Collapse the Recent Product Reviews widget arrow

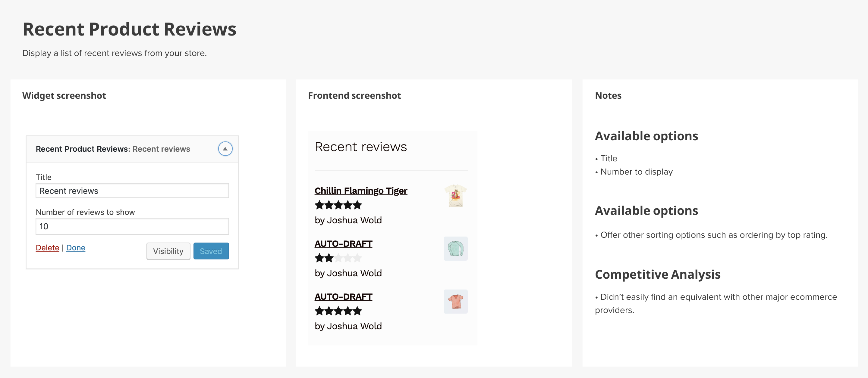tap(225, 149)
